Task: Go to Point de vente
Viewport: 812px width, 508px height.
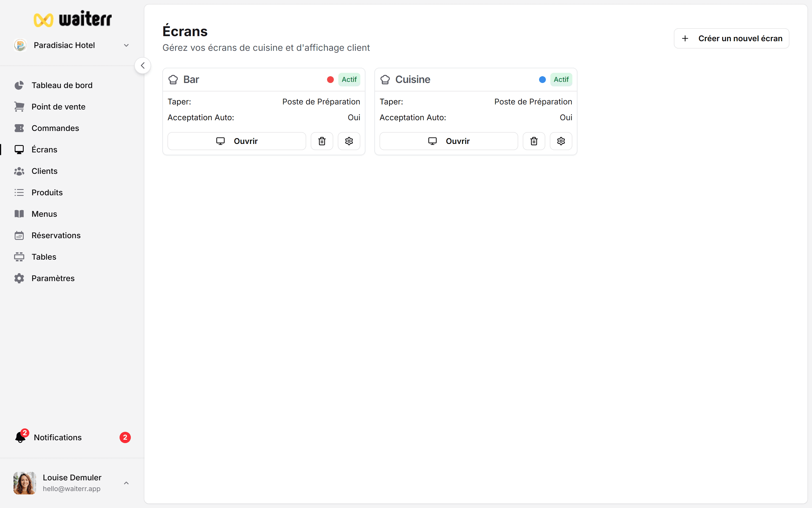Action: [58, 107]
